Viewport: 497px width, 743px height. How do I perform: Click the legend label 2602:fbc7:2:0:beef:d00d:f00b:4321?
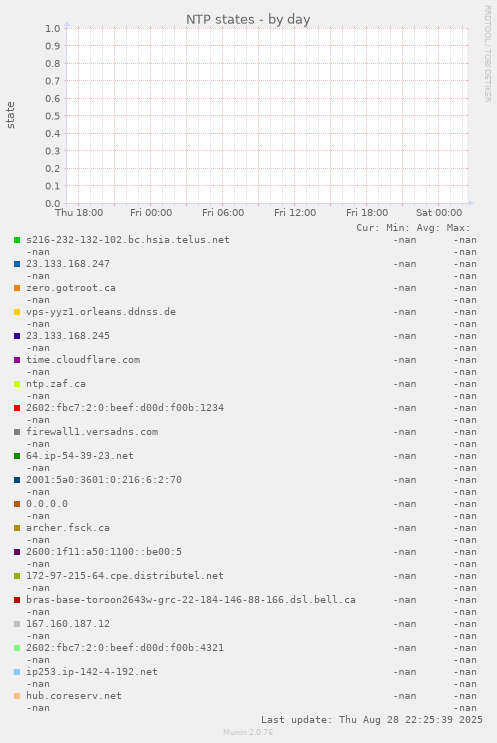[x=125, y=648]
